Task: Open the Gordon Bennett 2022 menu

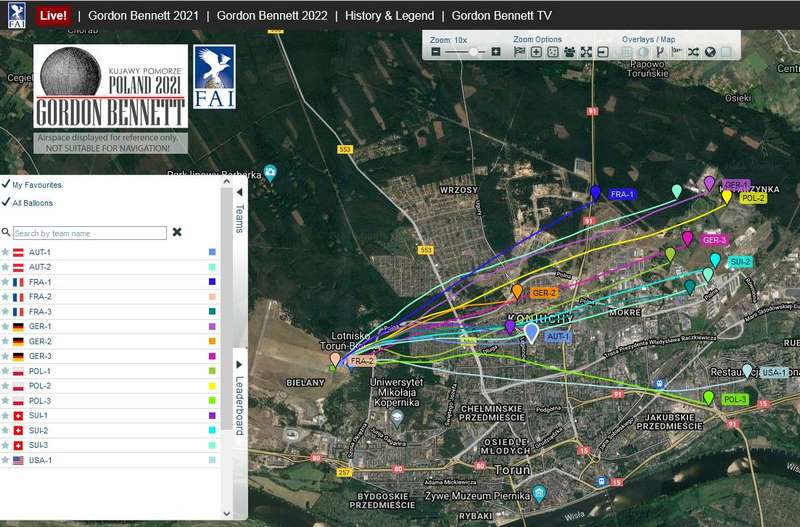Action: 272,16
